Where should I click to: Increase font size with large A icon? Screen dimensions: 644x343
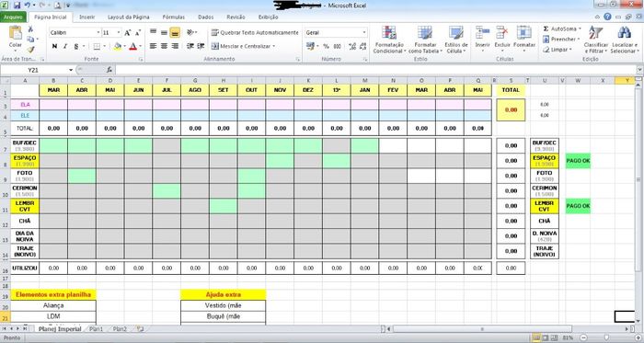click(x=127, y=33)
